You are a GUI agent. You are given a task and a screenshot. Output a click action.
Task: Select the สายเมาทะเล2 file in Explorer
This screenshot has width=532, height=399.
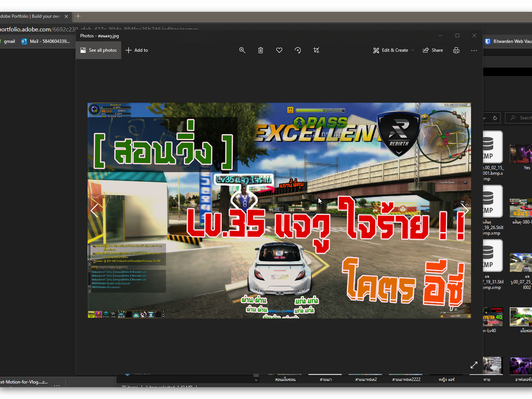pos(366,378)
